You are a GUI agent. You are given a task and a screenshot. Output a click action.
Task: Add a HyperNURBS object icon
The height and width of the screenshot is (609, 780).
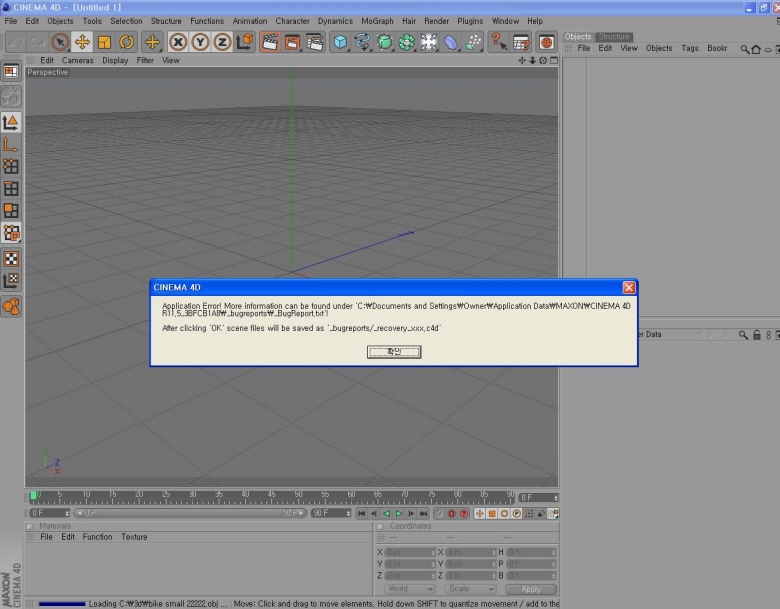pos(385,42)
